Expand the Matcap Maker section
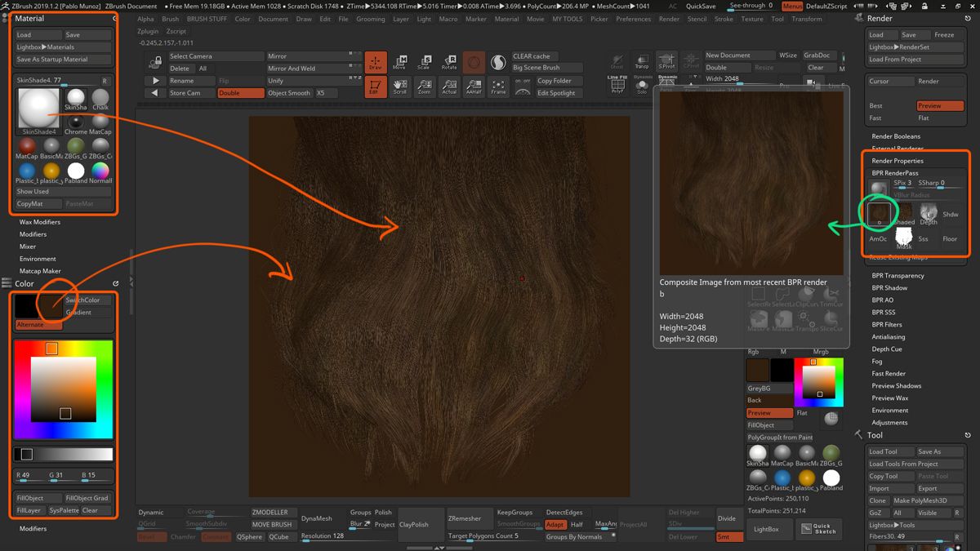 click(x=40, y=271)
